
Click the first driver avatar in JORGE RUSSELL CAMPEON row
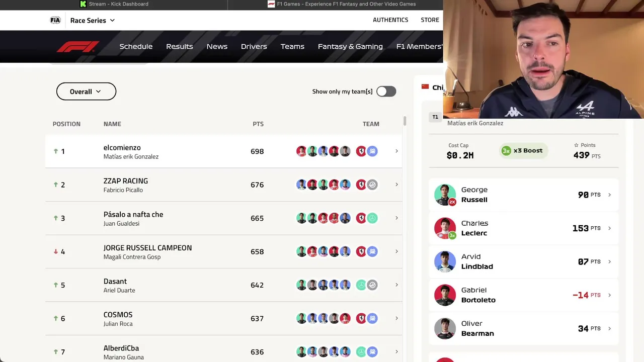(x=301, y=251)
